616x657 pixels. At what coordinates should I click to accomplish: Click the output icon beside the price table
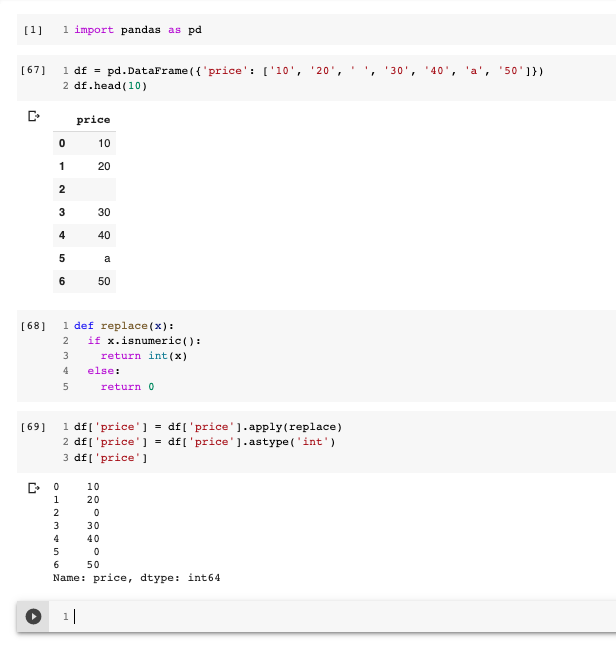[x=33, y=117]
